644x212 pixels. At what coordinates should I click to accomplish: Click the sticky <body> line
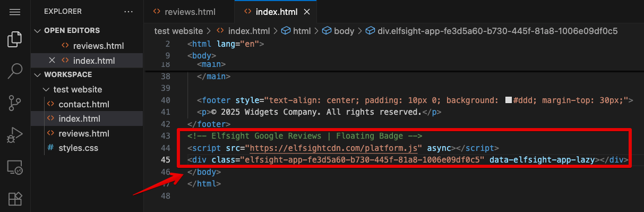[202, 55]
